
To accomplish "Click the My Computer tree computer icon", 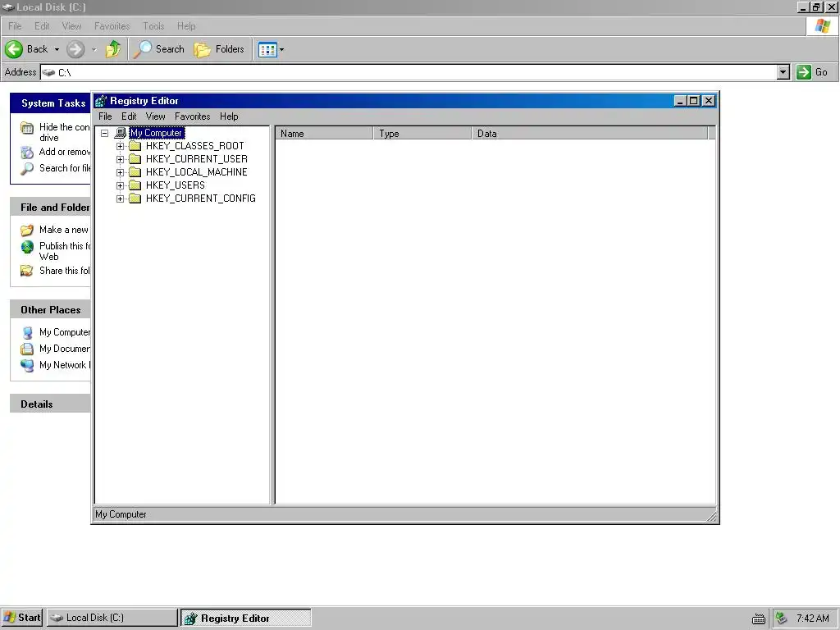I will 121,133.
